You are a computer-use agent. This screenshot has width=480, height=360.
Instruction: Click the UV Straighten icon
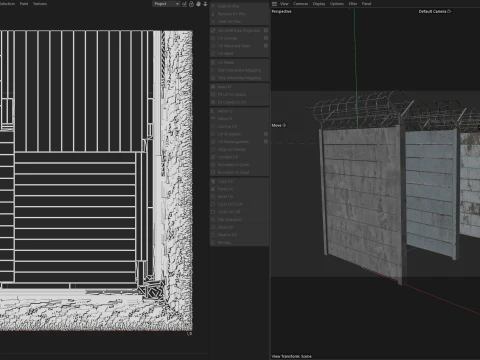pos(213,134)
